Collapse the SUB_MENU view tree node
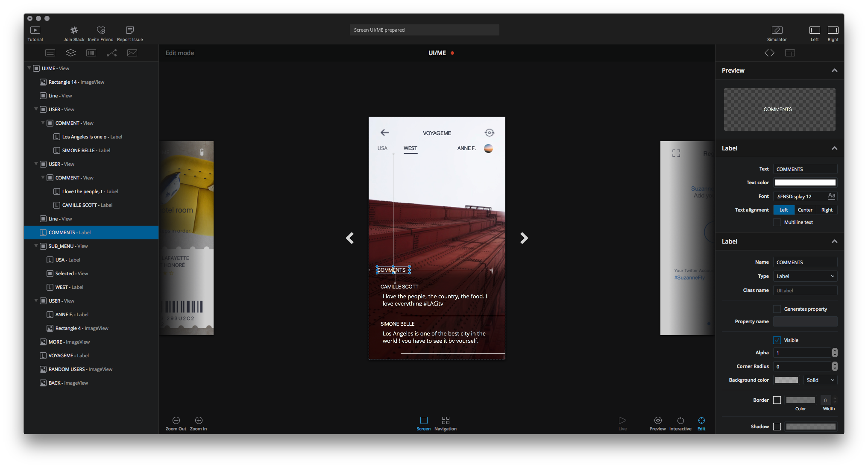The height and width of the screenshot is (468, 868). click(36, 246)
